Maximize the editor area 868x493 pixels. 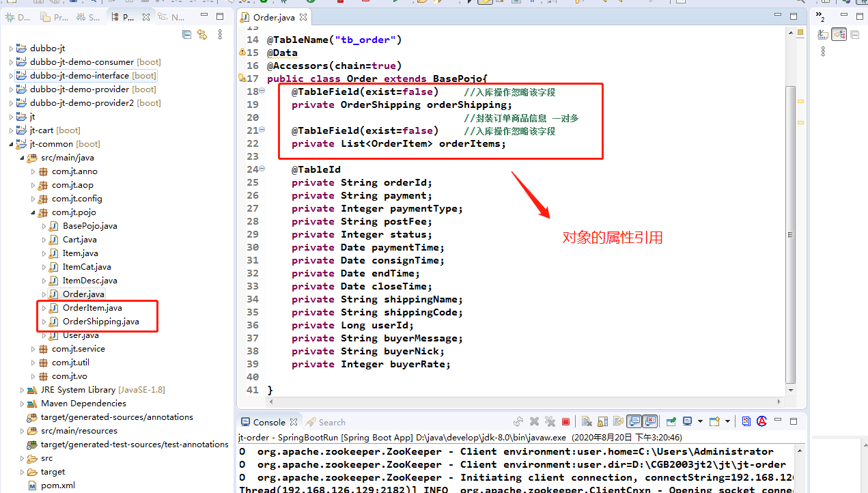794,16
